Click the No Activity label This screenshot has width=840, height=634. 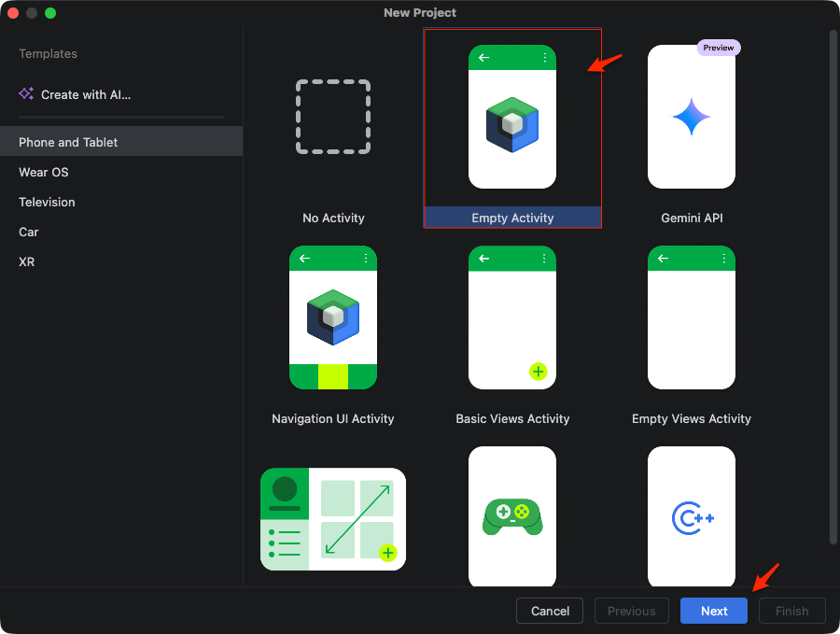coord(333,218)
